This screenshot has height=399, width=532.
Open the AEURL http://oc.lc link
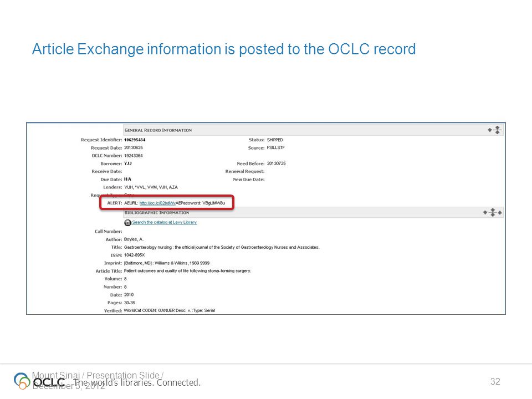[x=157, y=203]
